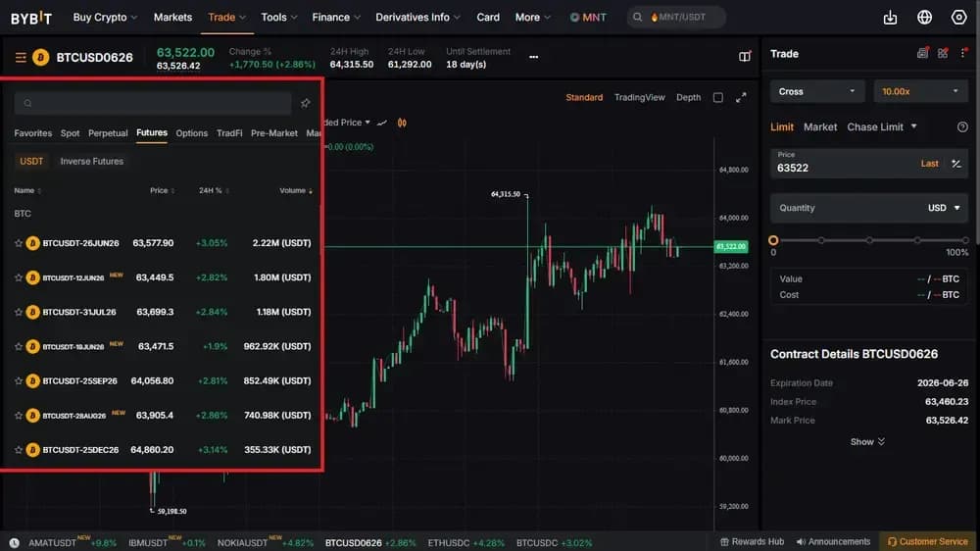Open Customer Service
The width and height of the screenshot is (980, 551).
pyautogui.click(x=927, y=541)
